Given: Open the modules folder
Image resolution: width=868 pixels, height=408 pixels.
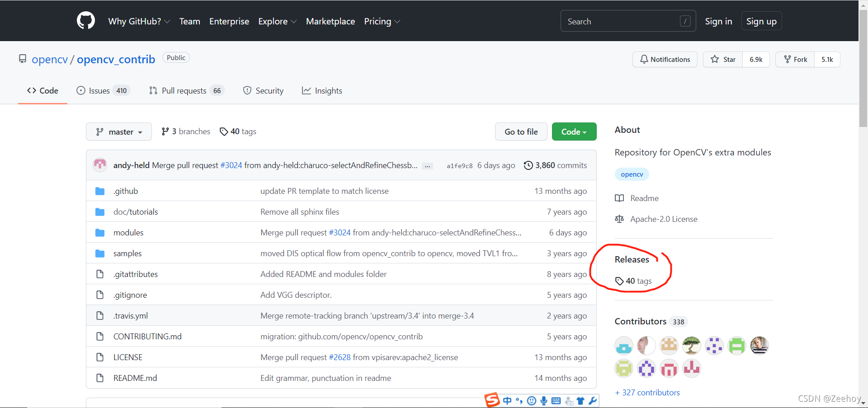Looking at the screenshot, I should 128,233.
